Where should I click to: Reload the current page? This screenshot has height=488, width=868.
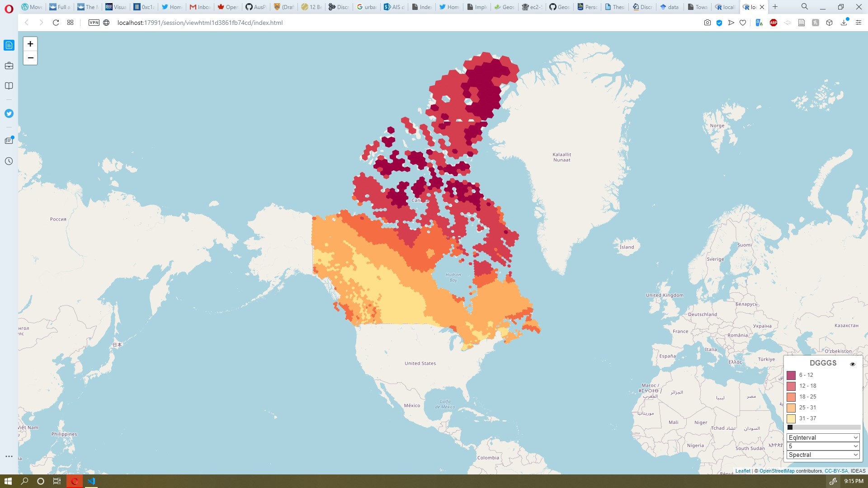56,23
